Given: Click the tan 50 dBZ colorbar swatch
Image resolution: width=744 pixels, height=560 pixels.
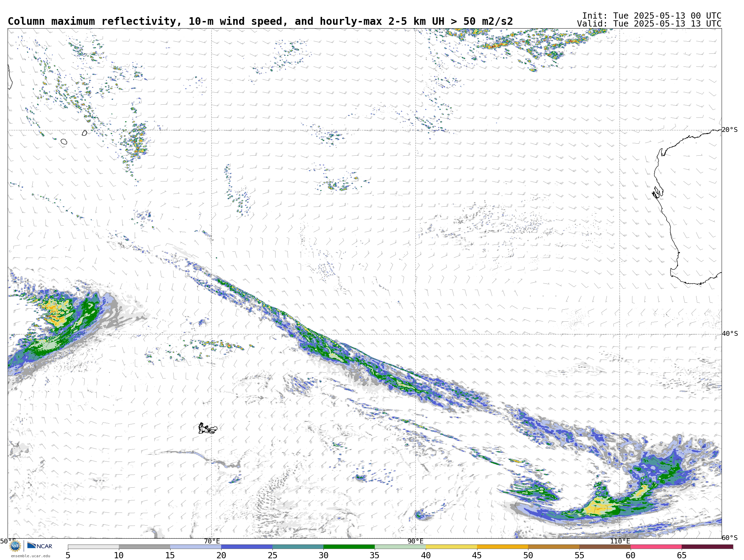Looking at the screenshot, I should click(x=554, y=547).
